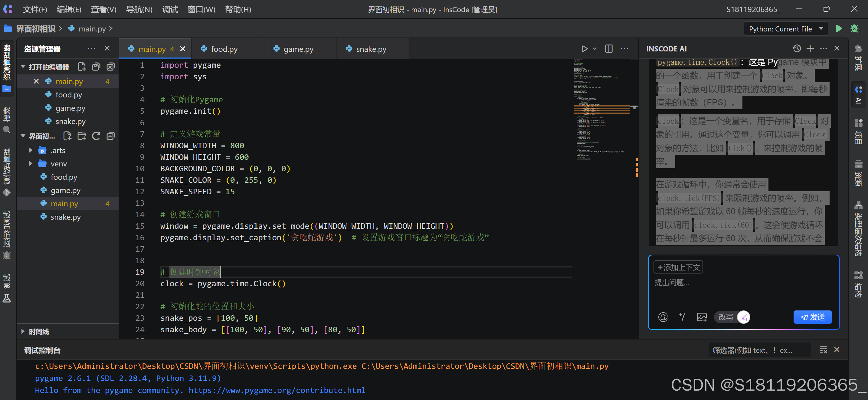Click the green debug bug icon
Viewport: 868px width, 400px height.
click(x=854, y=29)
